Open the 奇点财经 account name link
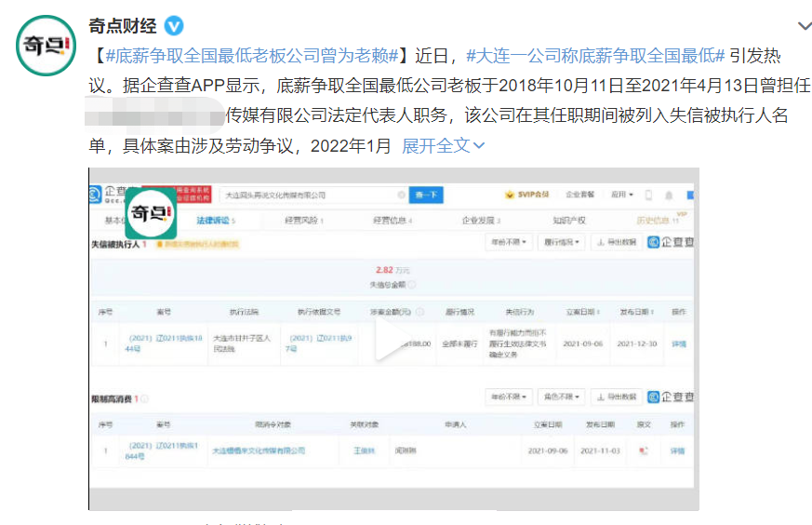Image resolution: width=812 pixels, height=525 pixels. tap(123, 25)
